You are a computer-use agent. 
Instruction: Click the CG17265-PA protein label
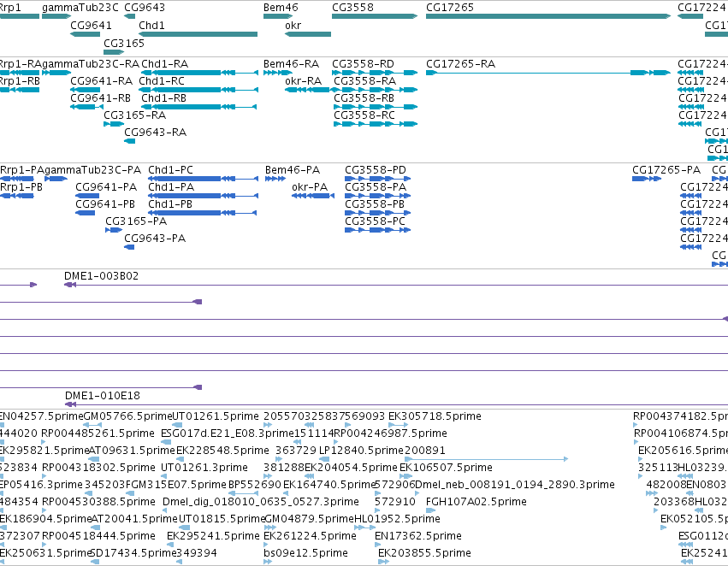[x=666, y=170]
